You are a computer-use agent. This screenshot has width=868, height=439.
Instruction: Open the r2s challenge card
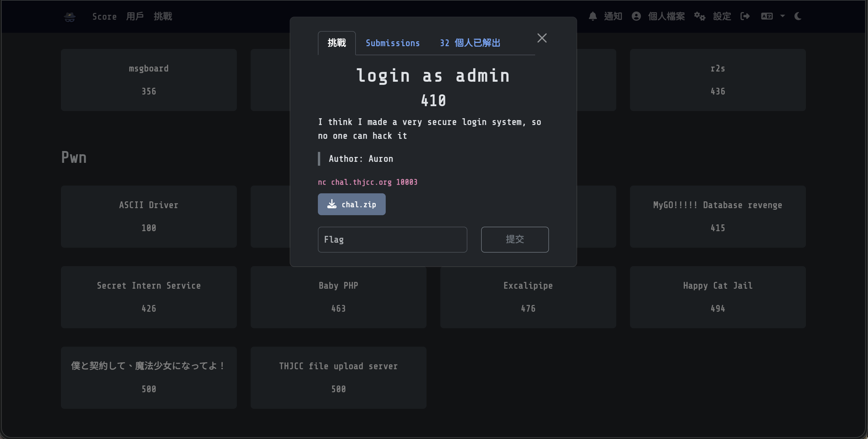tap(718, 80)
